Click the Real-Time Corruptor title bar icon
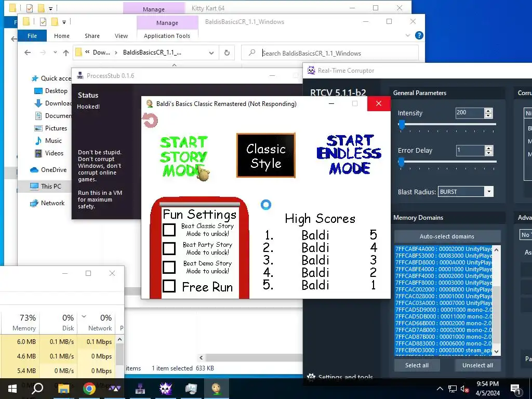 311,70
